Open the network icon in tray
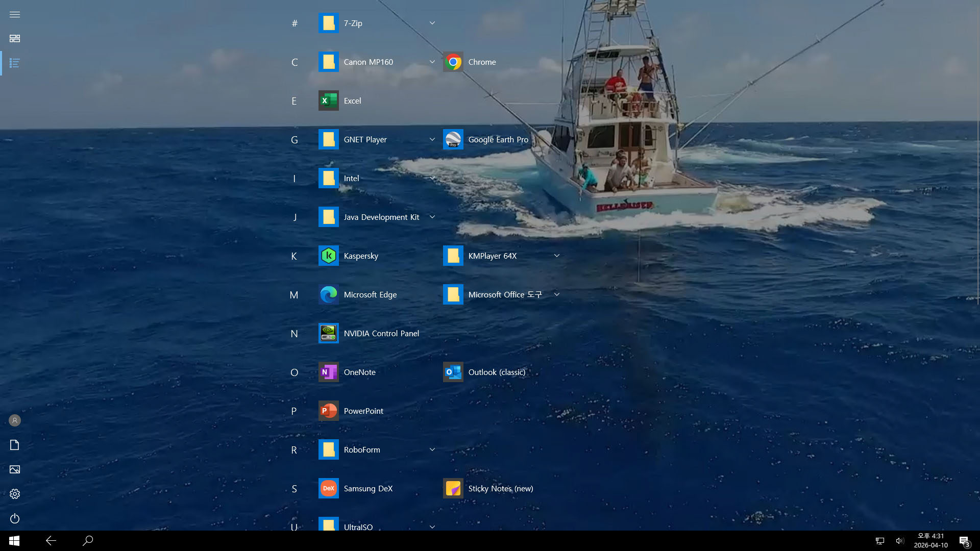The width and height of the screenshot is (980, 551). 880,541
